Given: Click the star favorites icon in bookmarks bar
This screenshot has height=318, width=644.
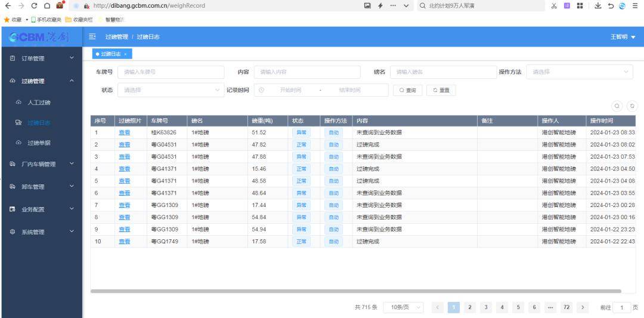Looking at the screenshot, I should click(x=7, y=19).
